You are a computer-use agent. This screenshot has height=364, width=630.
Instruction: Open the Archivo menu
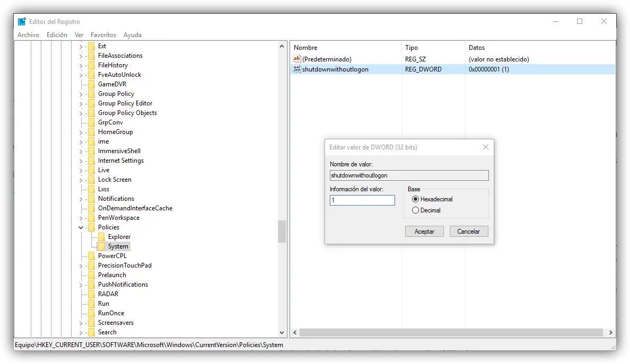tap(28, 35)
